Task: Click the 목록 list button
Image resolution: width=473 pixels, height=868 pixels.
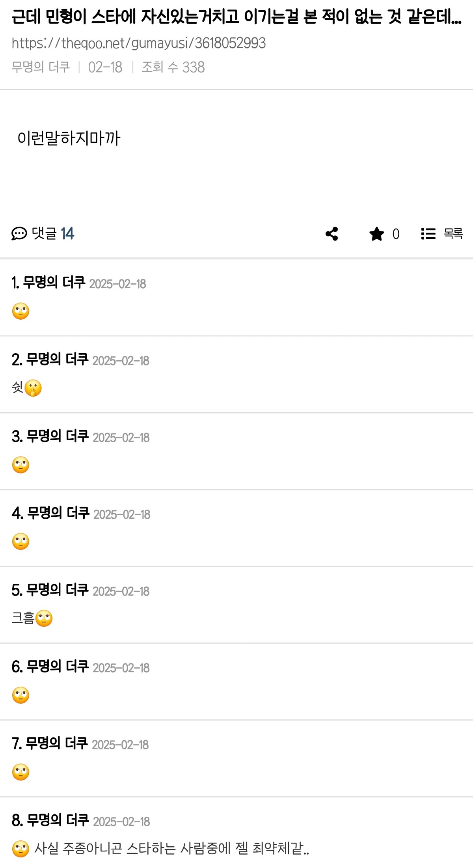Action: pos(453,234)
